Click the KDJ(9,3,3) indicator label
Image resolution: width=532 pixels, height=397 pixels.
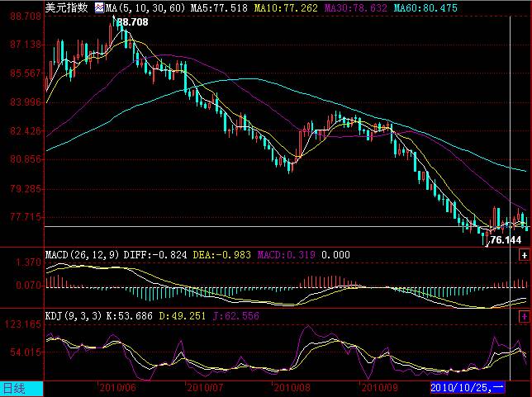(74, 316)
